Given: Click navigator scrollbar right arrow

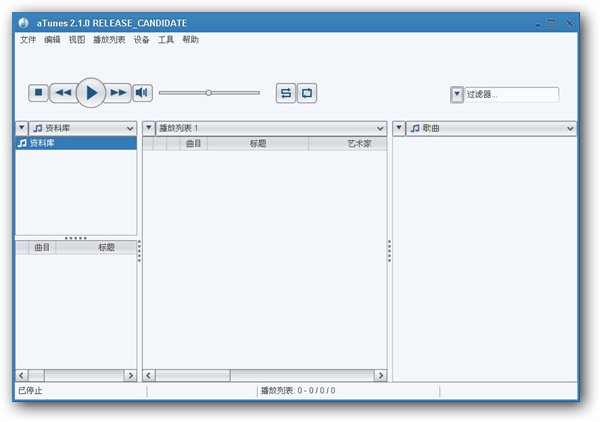Looking at the screenshot, I should [x=130, y=375].
